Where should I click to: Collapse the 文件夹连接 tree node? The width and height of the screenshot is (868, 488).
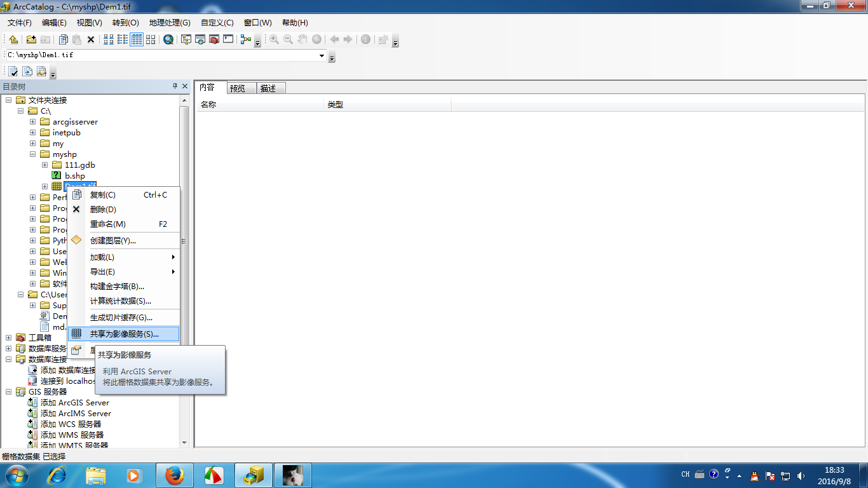(x=8, y=100)
